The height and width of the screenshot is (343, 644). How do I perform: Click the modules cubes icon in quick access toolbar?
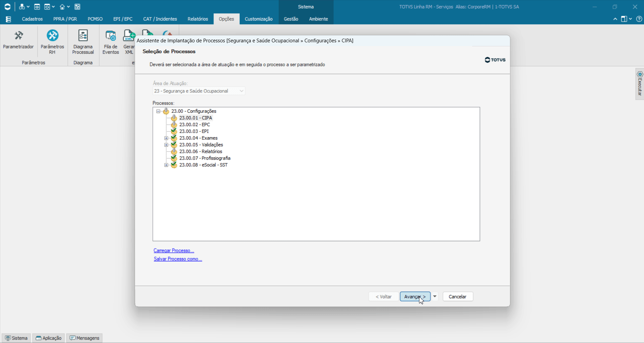click(22, 7)
